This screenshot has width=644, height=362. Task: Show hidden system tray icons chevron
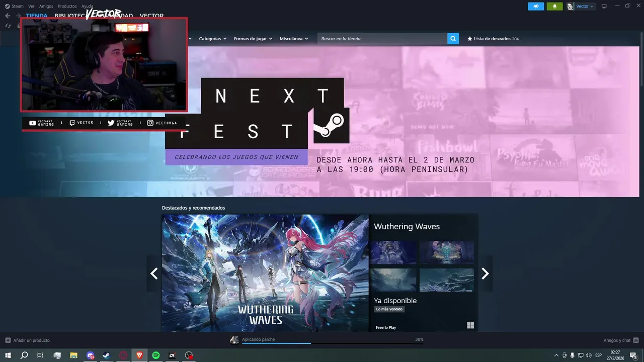556,355
